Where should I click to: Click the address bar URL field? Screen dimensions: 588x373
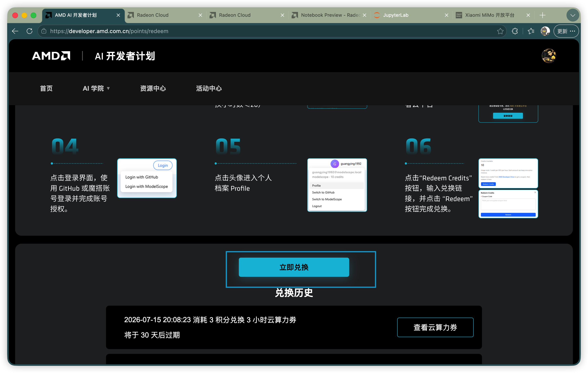269,31
